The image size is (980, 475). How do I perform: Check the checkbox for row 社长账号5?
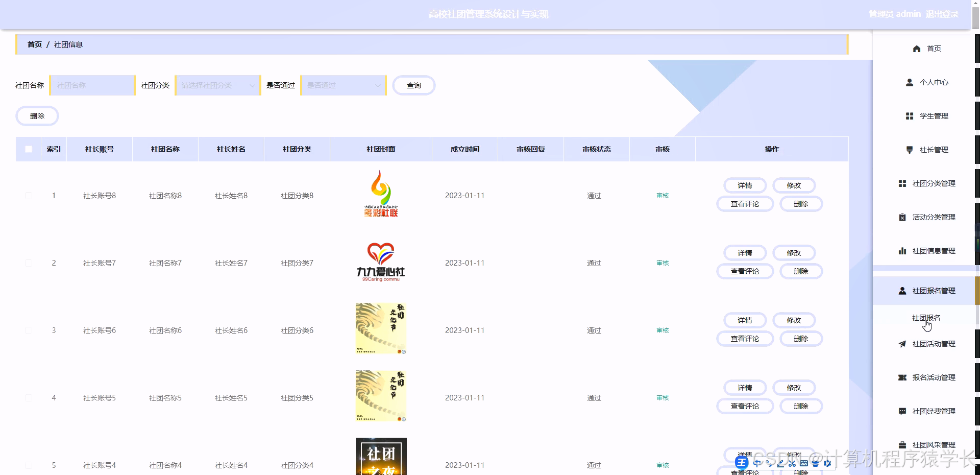coord(29,398)
